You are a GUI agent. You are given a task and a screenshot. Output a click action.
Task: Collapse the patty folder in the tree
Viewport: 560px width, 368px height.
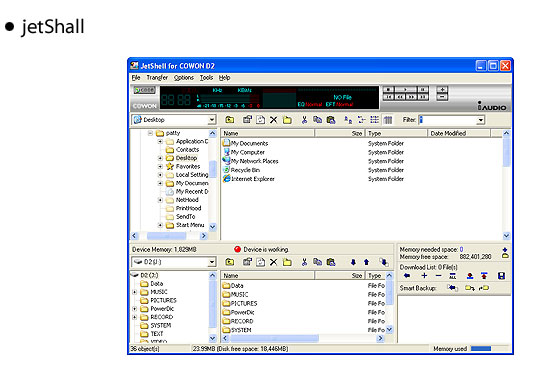tap(150, 133)
